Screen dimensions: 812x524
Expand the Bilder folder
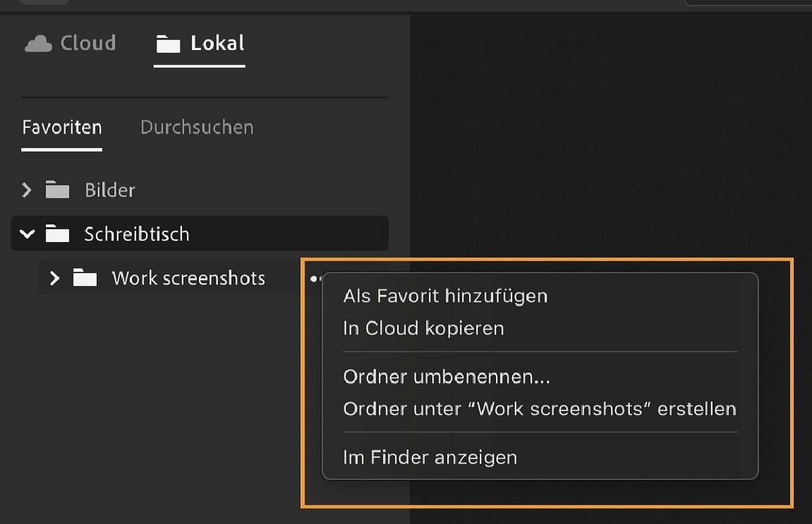click(27, 189)
